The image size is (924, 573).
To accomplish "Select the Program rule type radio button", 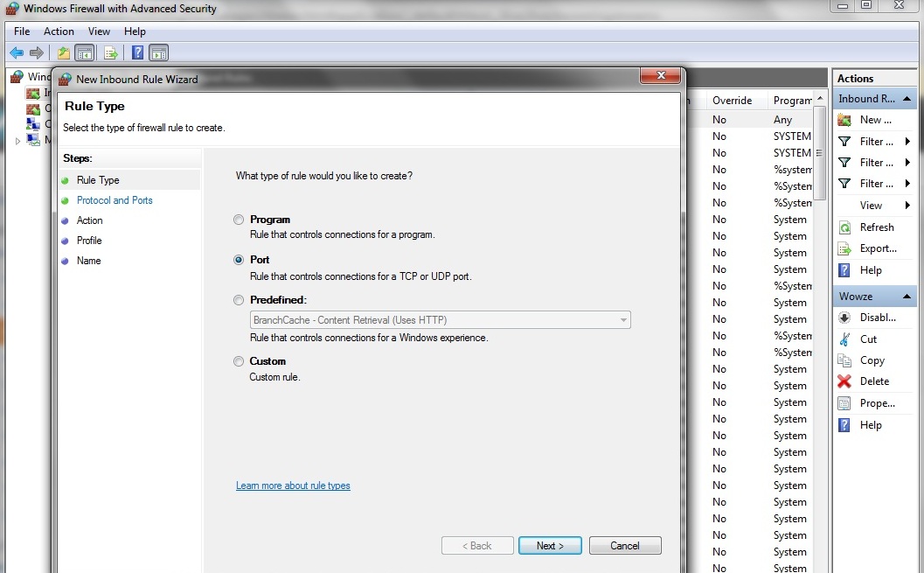I will tap(239, 220).
